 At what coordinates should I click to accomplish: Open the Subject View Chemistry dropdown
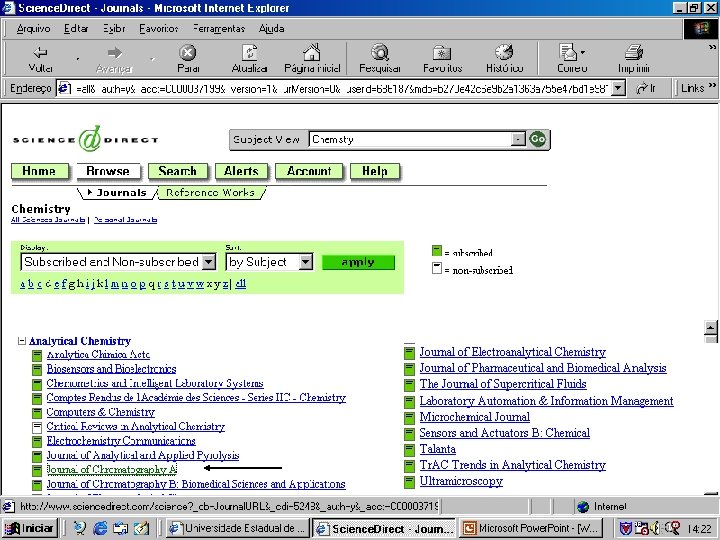pyautogui.click(x=518, y=139)
